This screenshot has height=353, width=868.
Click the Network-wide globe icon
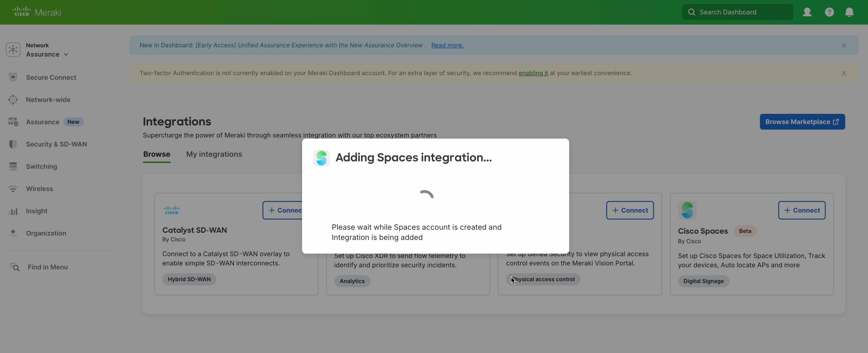(13, 100)
